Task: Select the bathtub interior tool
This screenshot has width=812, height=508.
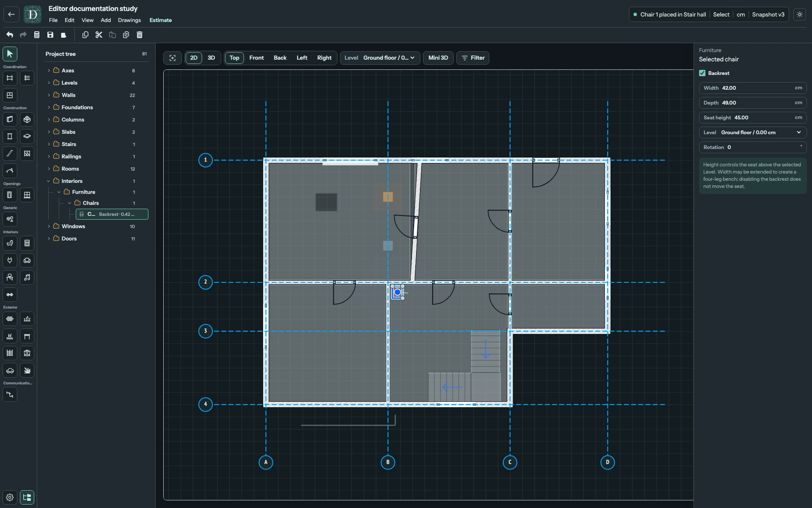Action: [x=10, y=243]
